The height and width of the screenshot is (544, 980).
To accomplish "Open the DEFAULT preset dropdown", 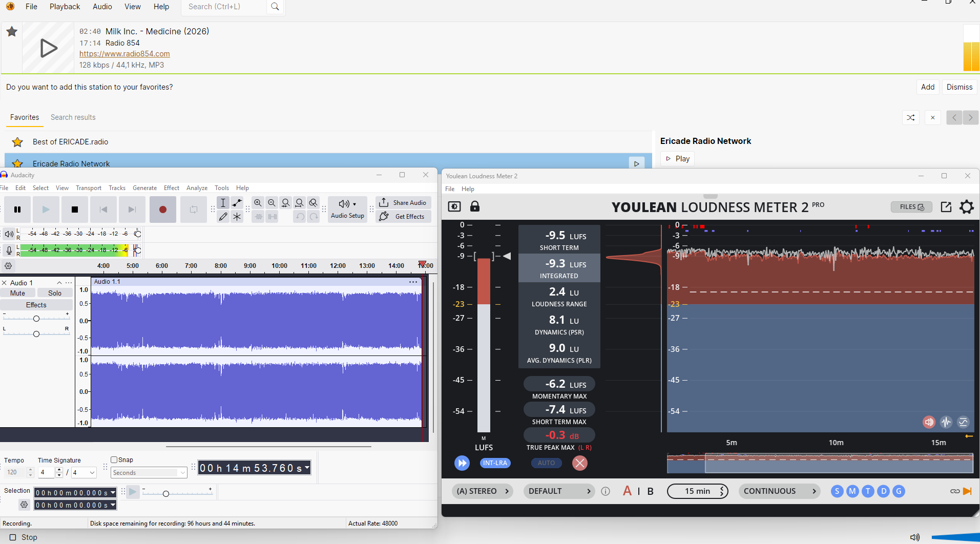I will pos(559,491).
